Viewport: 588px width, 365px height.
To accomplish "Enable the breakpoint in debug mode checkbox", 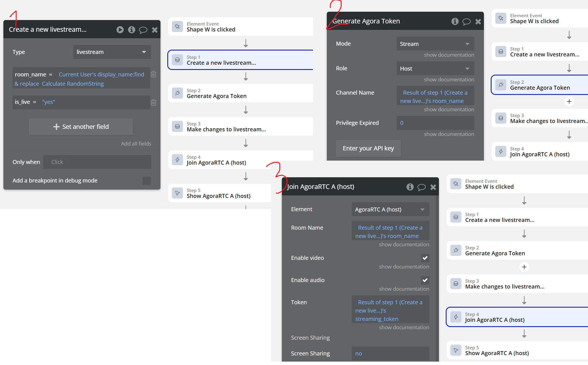I will tap(147, 181).
